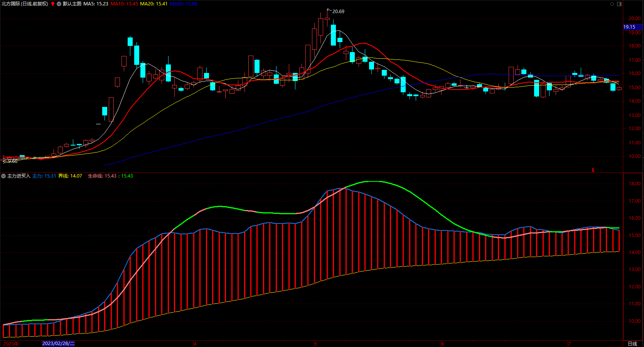Click the MA20: 15.41 indicator label
The image size is (644, 347).
point(153,4)
